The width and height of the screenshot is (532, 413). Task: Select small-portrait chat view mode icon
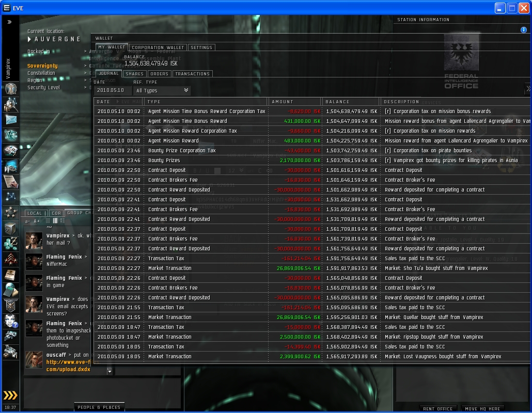tap(55, 221)
